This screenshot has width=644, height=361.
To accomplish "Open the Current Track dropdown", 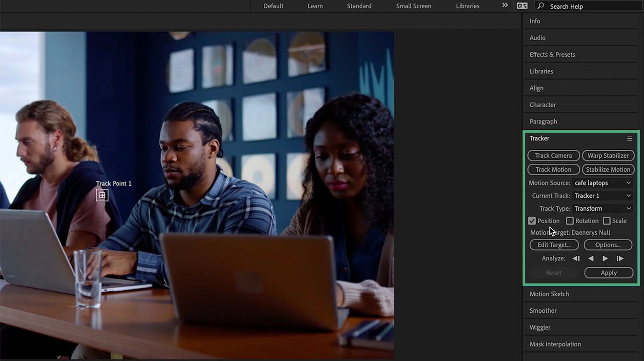I will [x=603, y=195].
